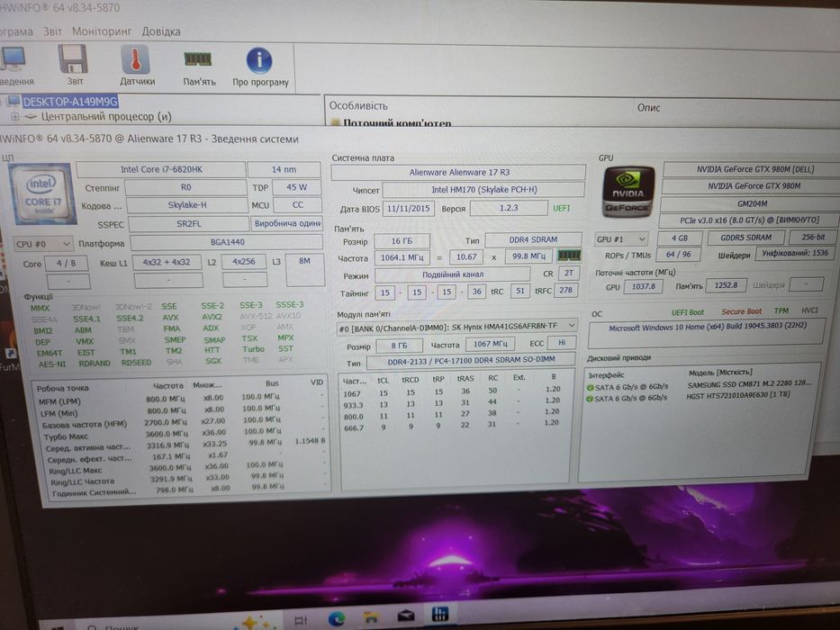Select DESKTOP-A149M9G in the tree
840x630 pixels.
click(70, 101)
